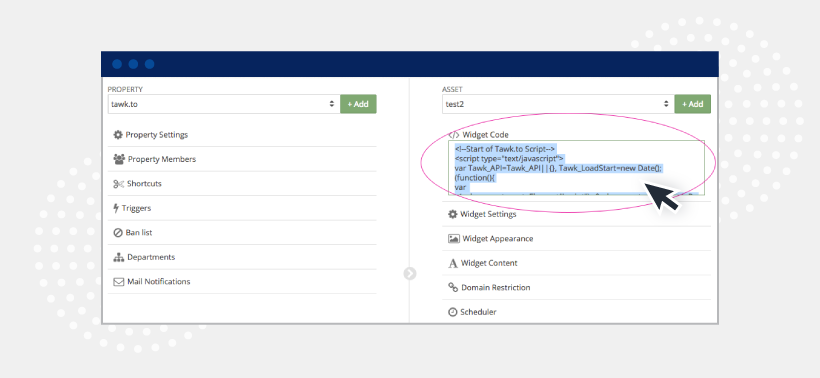Screen dimensions: 820x378
Task: Click inside the Widget Code text box
Action: click(576, 167)
